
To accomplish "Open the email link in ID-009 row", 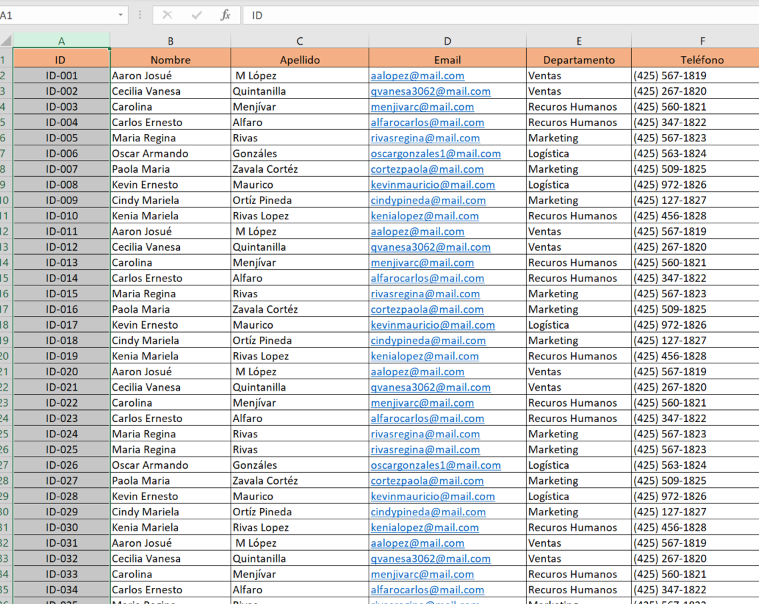I will (428, 200).
